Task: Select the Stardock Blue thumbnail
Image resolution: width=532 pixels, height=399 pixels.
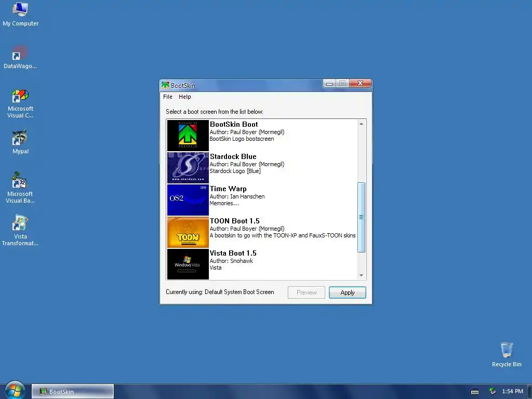Action: pyautogui.click(x=188, y=168)
